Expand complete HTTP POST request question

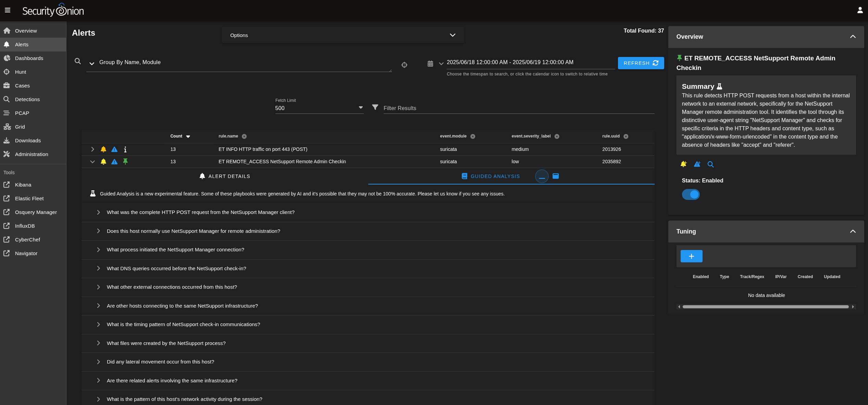click(368, 212)
